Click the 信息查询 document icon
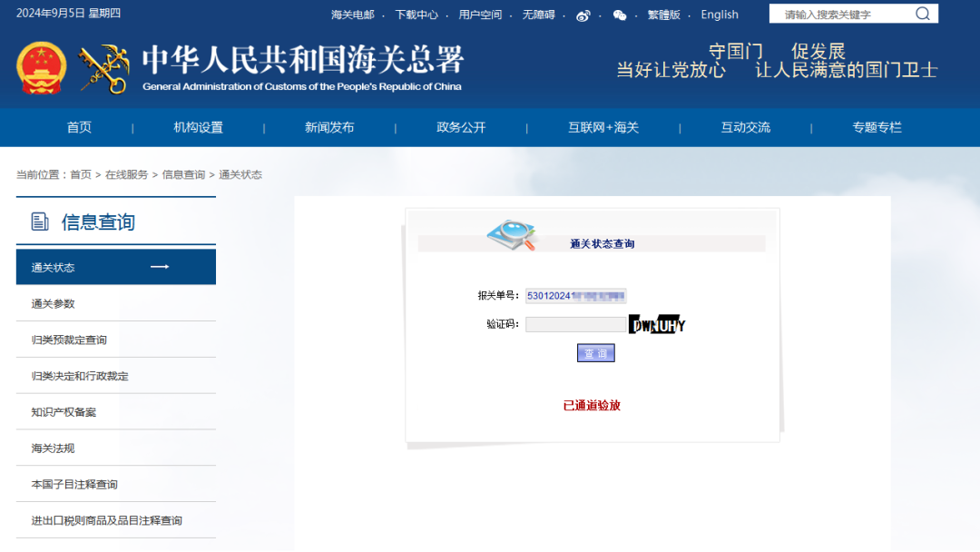The height and width of the screenshot is (552, 980). 39,222
